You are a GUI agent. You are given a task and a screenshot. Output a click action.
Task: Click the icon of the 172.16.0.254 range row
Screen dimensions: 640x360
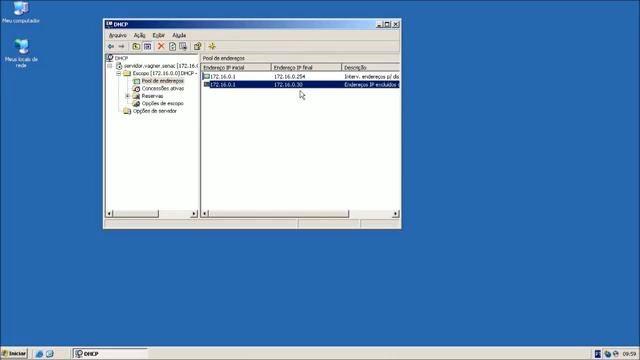click(206, 76)
